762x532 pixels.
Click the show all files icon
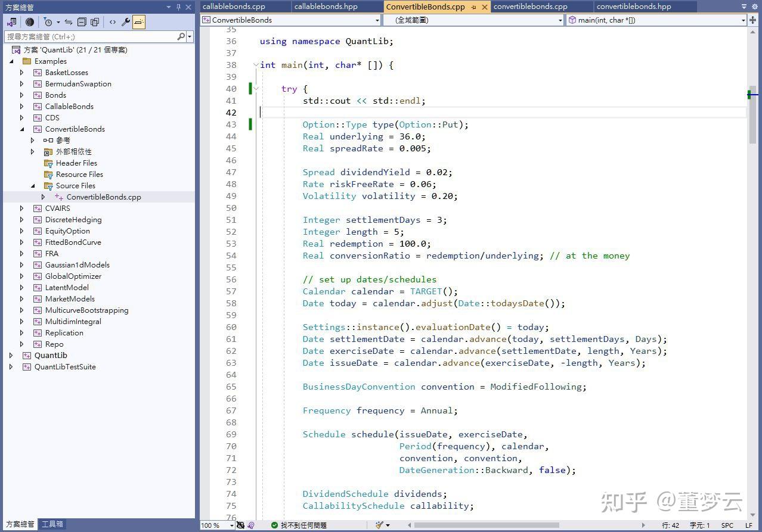(x=95, y=22)
